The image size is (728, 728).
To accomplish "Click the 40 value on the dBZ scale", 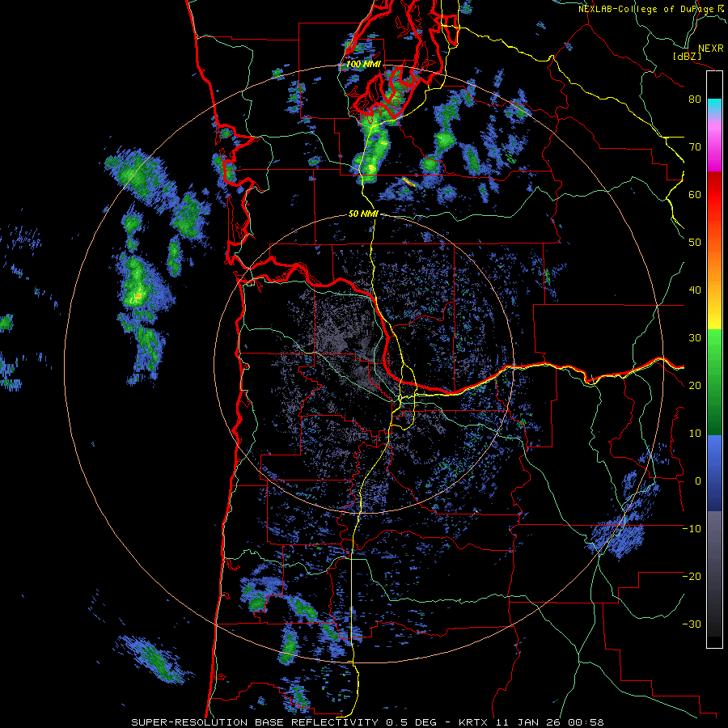I will click(x=695, y=290).
